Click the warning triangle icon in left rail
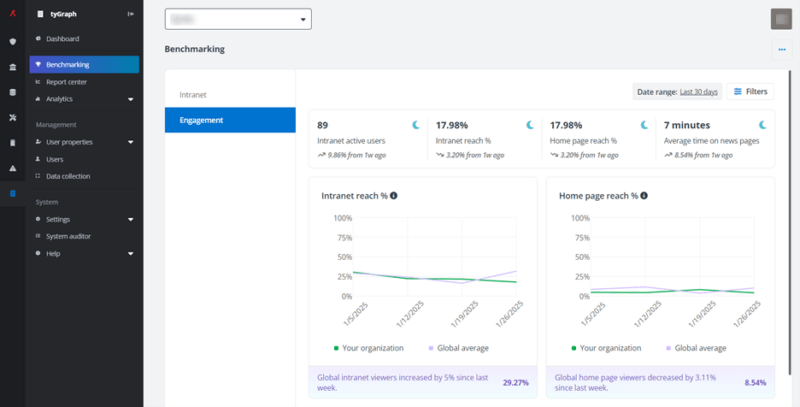Screen dimensions: 800x407 tap(12, 168)
